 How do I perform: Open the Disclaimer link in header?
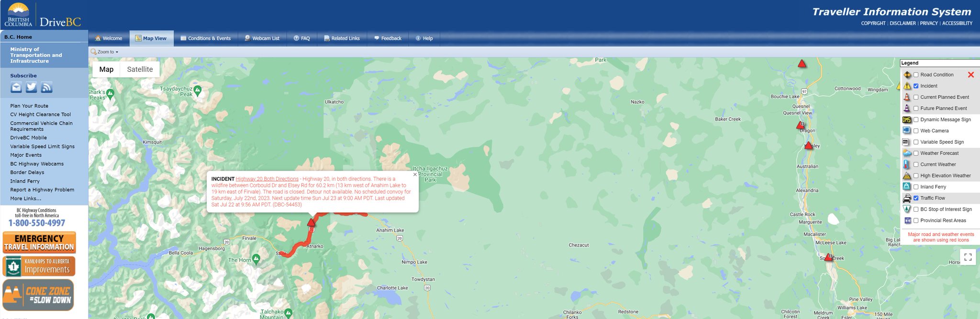(902, 23)
